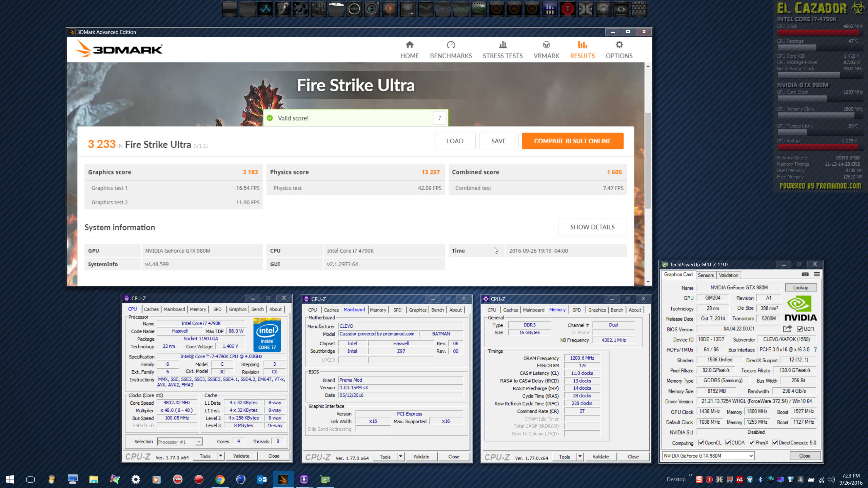Click the Task View button on the taskbar
Screen dimensions: 868x488
[x=31, y=479]
